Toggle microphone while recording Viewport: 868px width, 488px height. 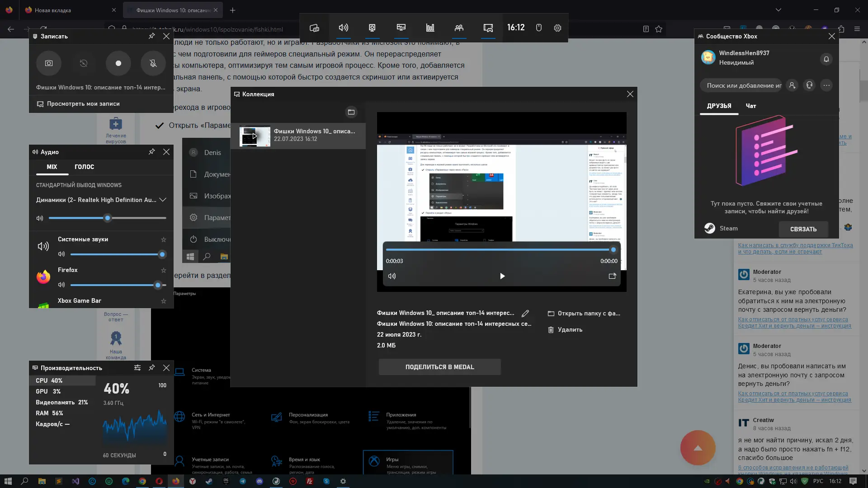153,63
